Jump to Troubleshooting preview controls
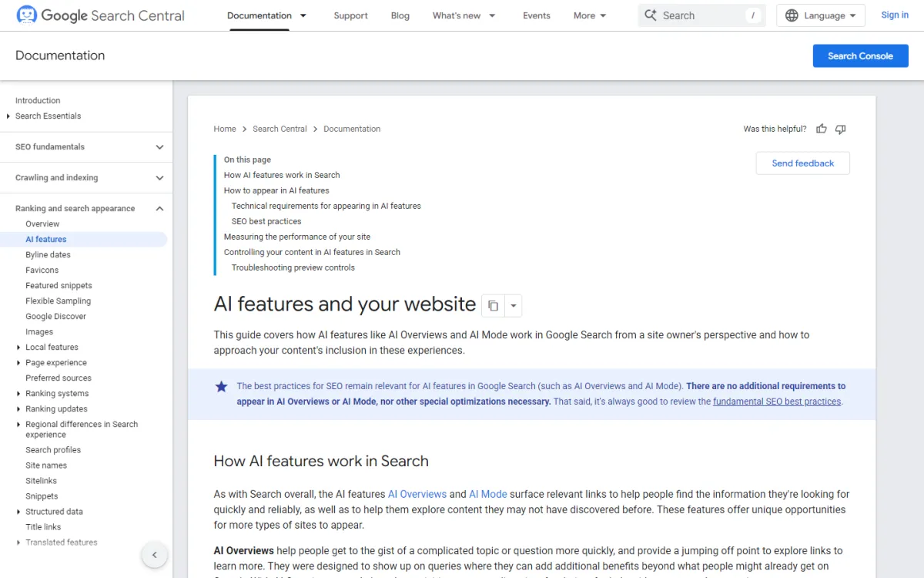This screenshot has width=924, height=578. pyautogui.click(x=293, y=267)
